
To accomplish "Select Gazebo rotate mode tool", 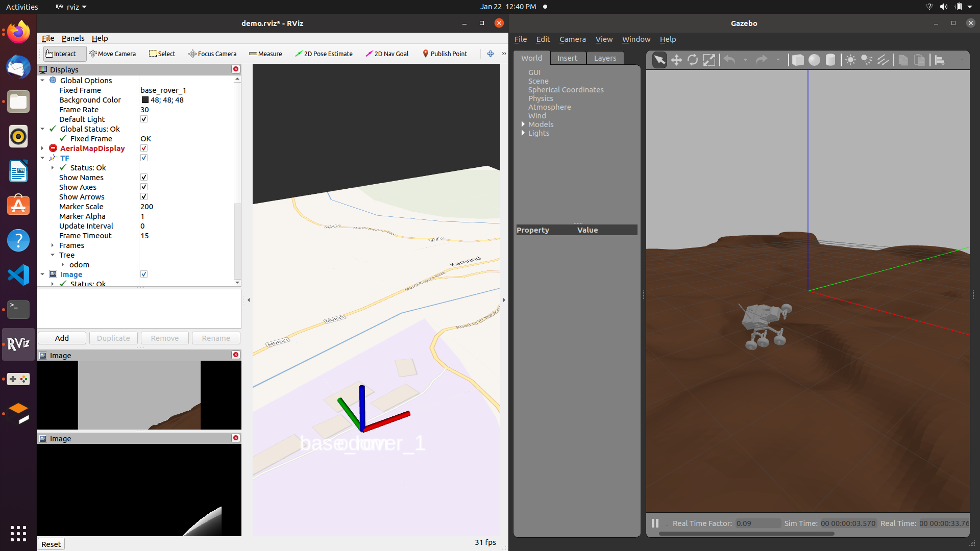I will click(x=693, y=60).
